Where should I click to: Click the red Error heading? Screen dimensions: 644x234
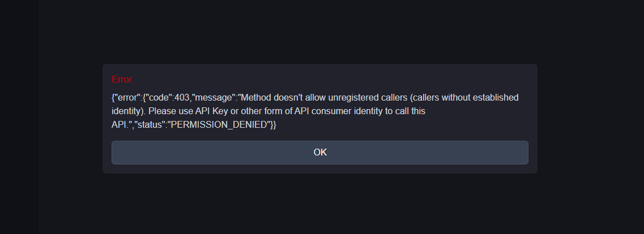122,79
